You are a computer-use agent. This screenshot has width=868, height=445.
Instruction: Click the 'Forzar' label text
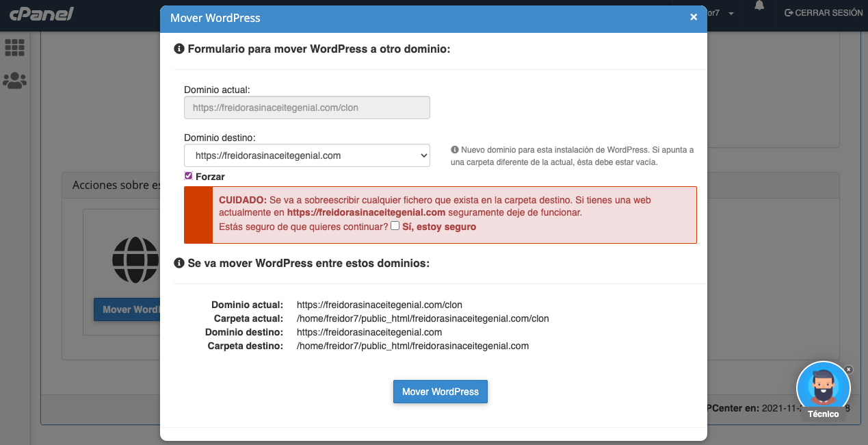(x=210, y=177)
